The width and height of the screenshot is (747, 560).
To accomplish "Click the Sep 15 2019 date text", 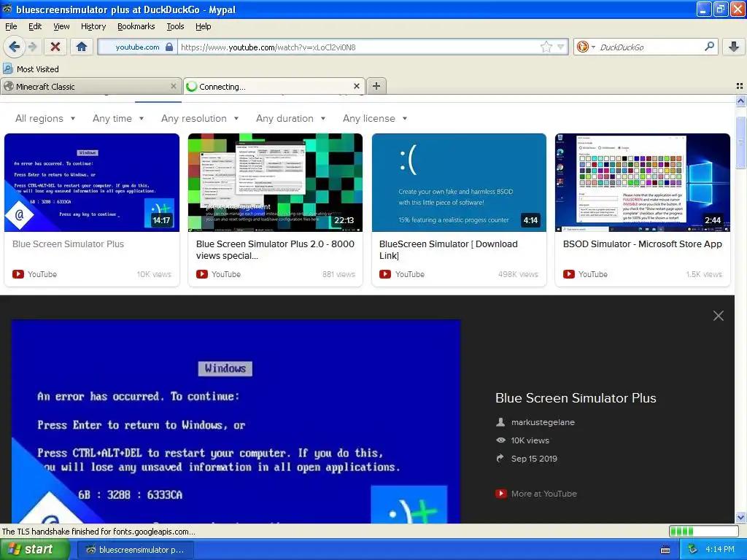I will 534,459.
